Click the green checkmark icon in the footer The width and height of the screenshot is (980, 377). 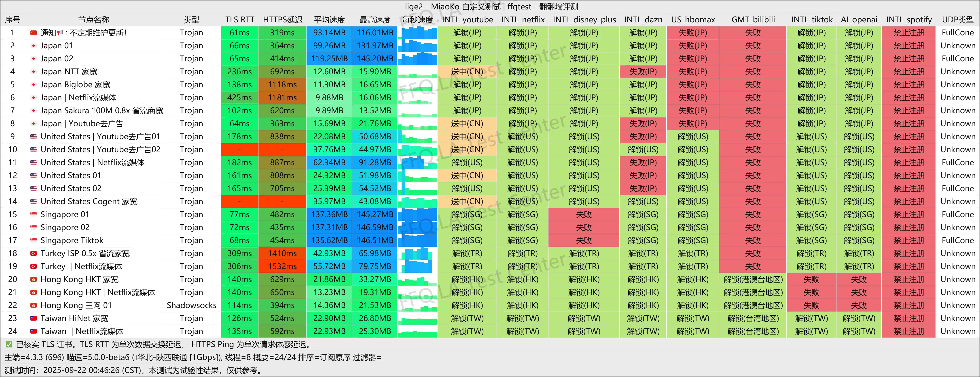click(x=9, y=344)
